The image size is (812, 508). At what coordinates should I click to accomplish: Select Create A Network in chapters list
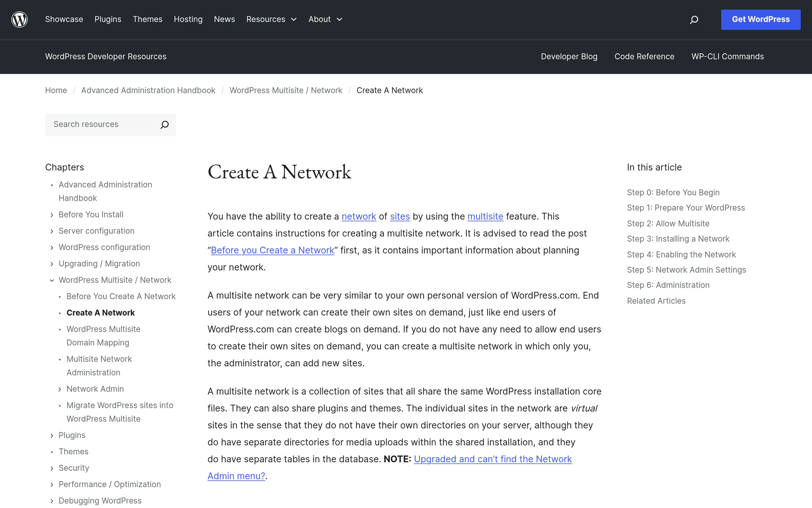(100, 313)
